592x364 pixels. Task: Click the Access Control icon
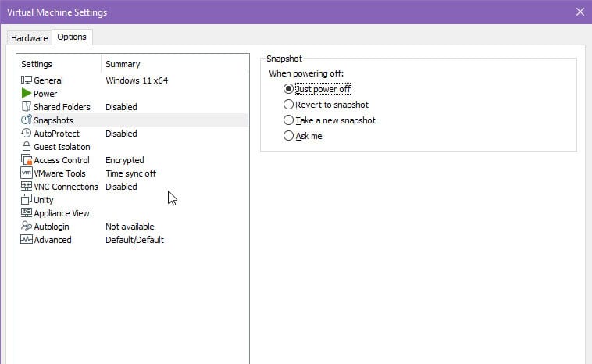27,160
